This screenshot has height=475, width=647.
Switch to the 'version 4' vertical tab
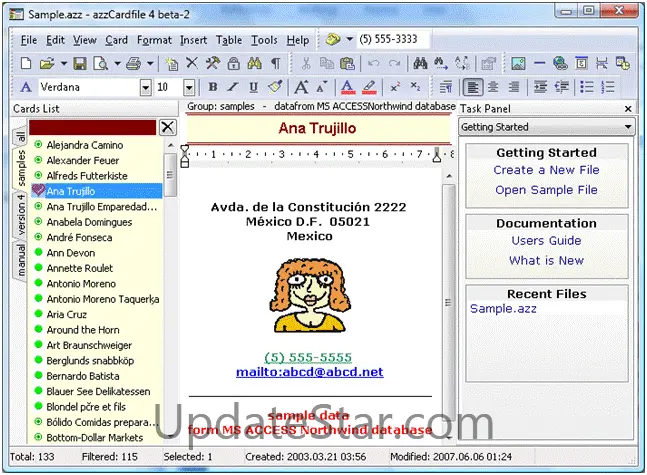point(21,215)
